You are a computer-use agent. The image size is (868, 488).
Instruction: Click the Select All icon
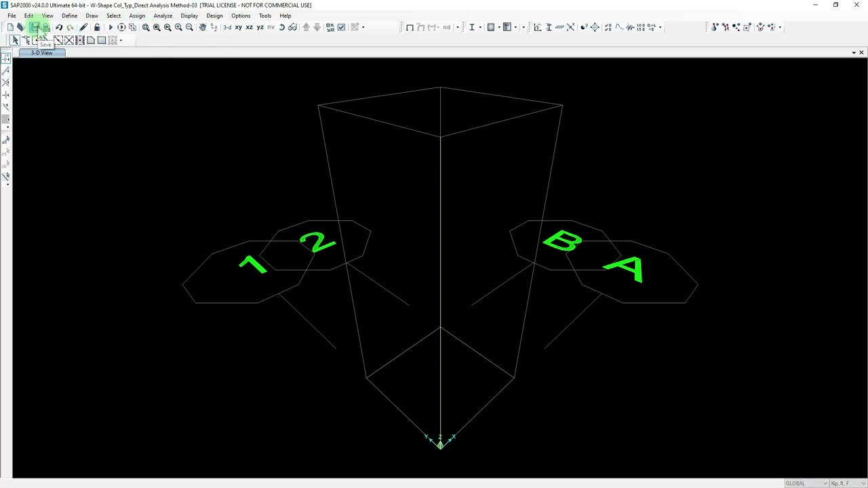[x=6, y=140]
